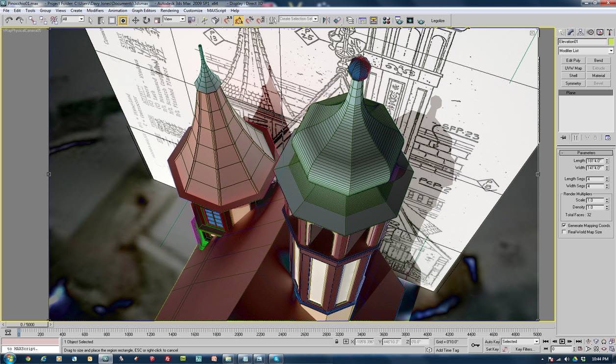Toggle the Set Key mode button

tap(492, 349)
